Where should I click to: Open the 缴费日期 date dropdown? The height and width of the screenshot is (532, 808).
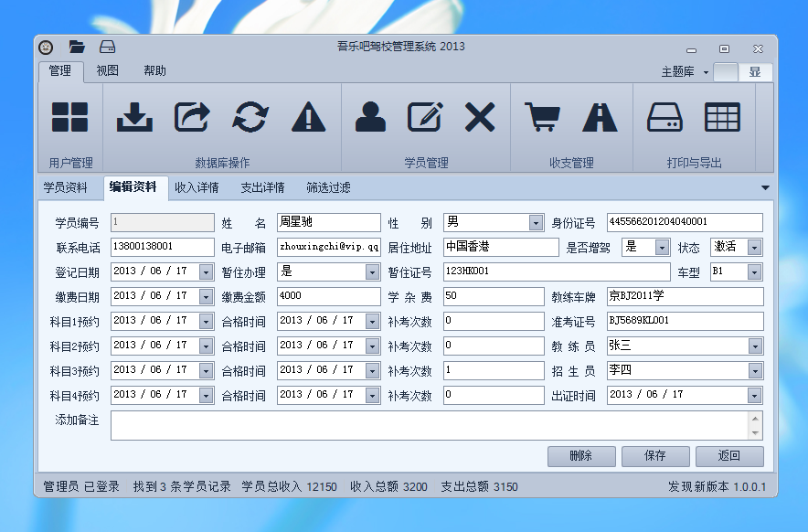coord(207,297)
